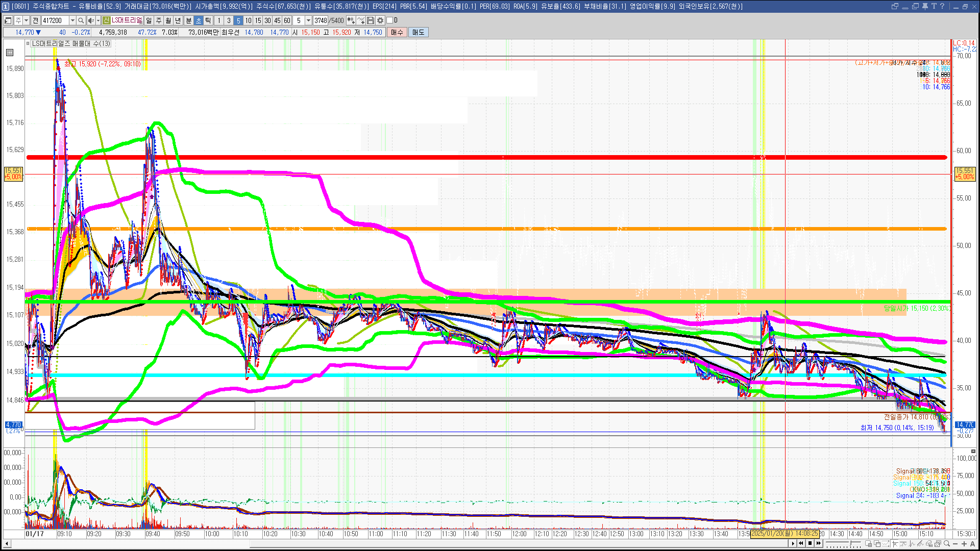Click the zoom-in plus icon at bottom right

(964, 544)
